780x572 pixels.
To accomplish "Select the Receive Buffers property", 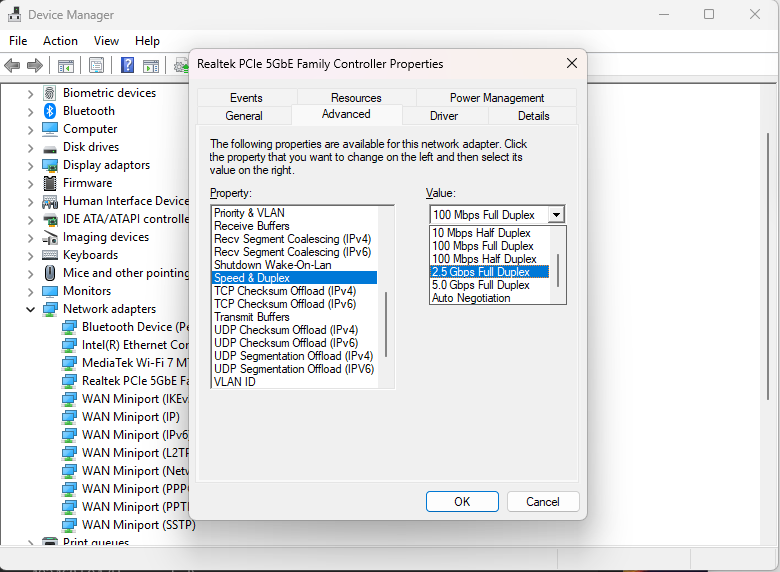I will click(294, 226).
